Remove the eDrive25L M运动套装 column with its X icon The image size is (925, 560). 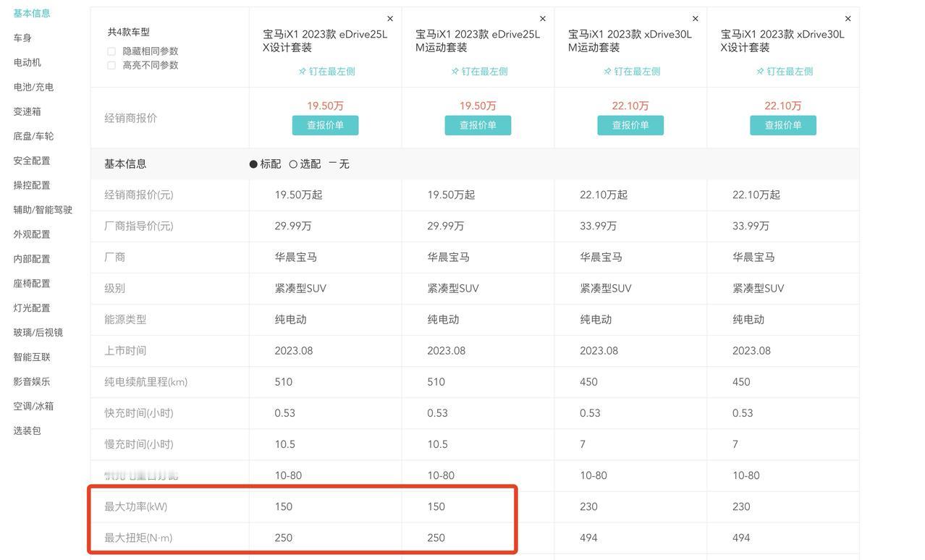543,19
